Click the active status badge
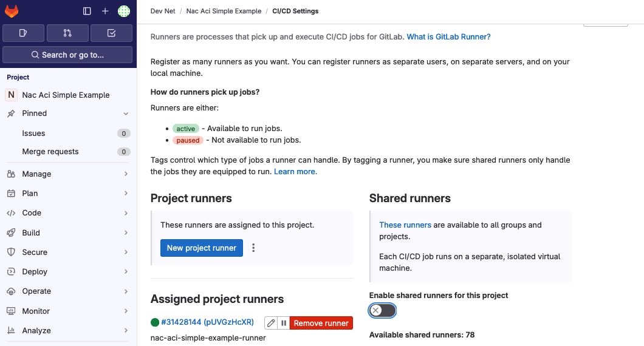 coord(186,129)
